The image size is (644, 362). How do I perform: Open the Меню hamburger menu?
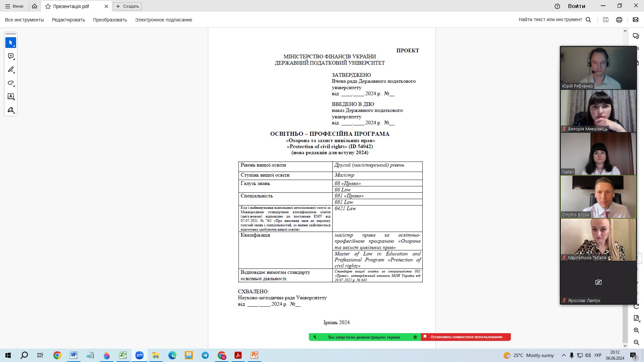pyautogui.click(x=14, y=6)
